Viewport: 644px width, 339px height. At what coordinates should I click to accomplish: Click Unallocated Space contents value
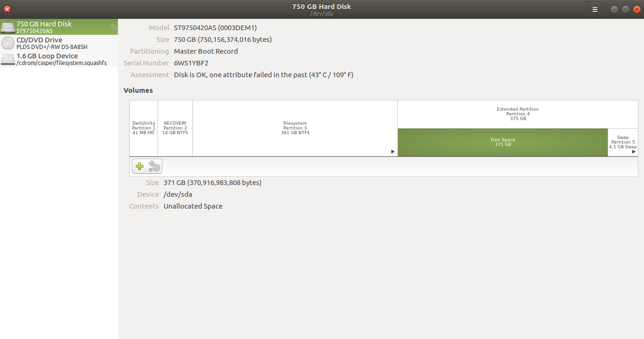(193, 206)
